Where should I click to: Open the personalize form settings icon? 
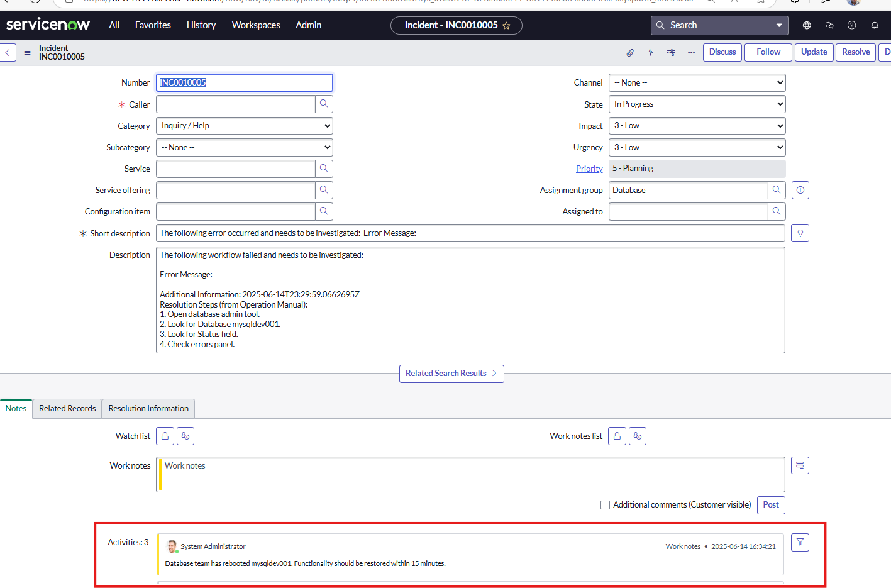click(x=671, y=53)
